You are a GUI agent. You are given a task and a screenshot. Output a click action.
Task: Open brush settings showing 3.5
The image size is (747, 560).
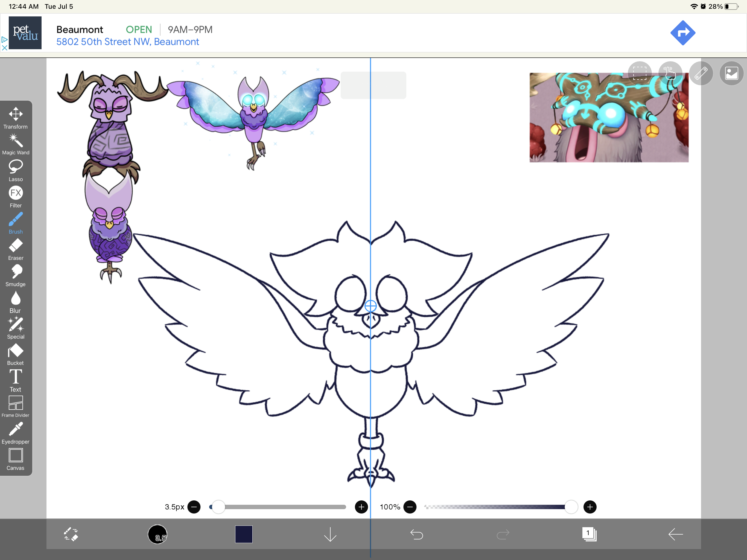point(157,534)
